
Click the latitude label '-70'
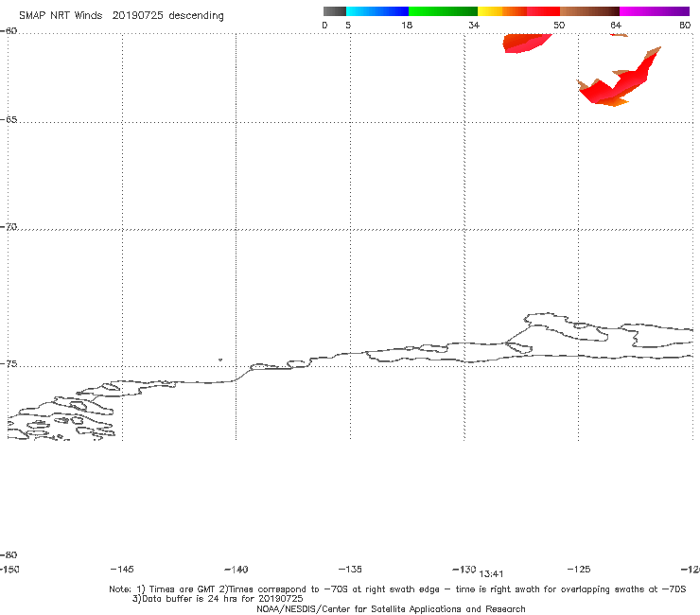9,226
